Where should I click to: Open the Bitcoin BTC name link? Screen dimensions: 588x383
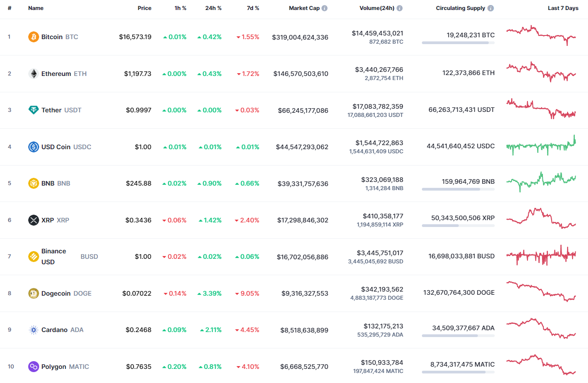pos(52,37)
